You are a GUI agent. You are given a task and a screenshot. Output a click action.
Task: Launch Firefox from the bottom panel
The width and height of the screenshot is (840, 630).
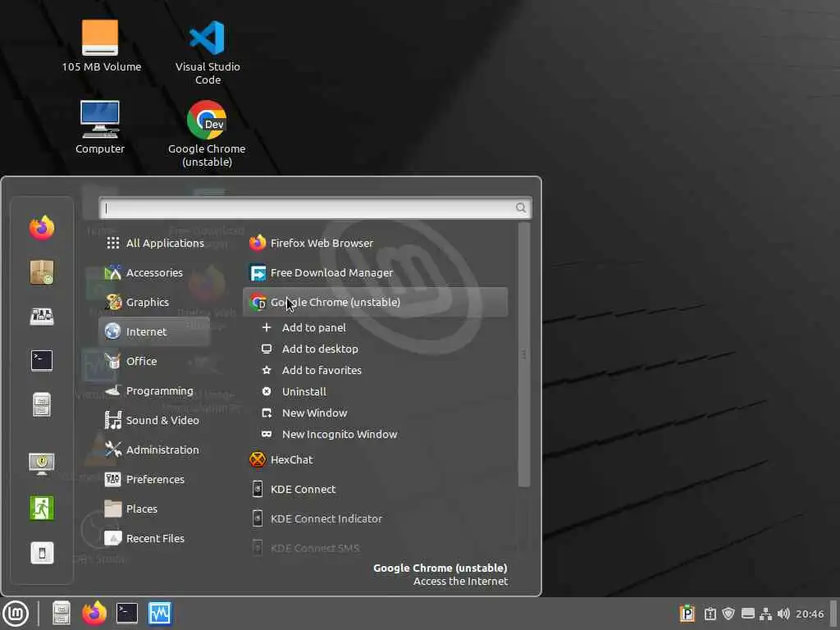(94, 614)
